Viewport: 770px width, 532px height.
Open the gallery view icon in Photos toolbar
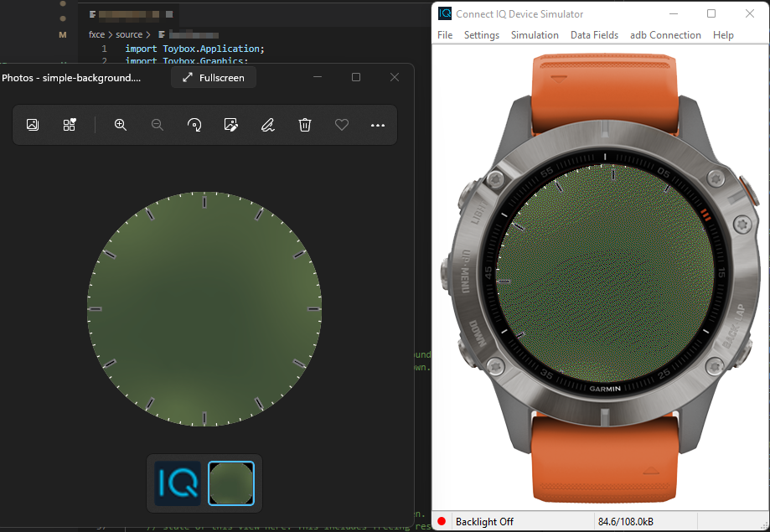pos(33,125)
